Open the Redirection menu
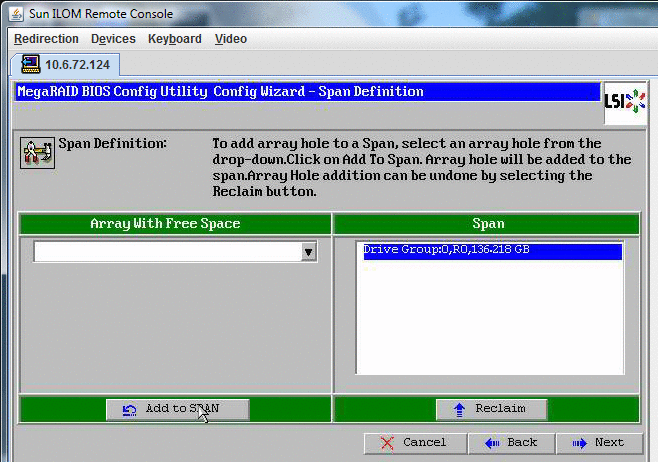Viewport: 658px width, 462px height. coord(46,39)
